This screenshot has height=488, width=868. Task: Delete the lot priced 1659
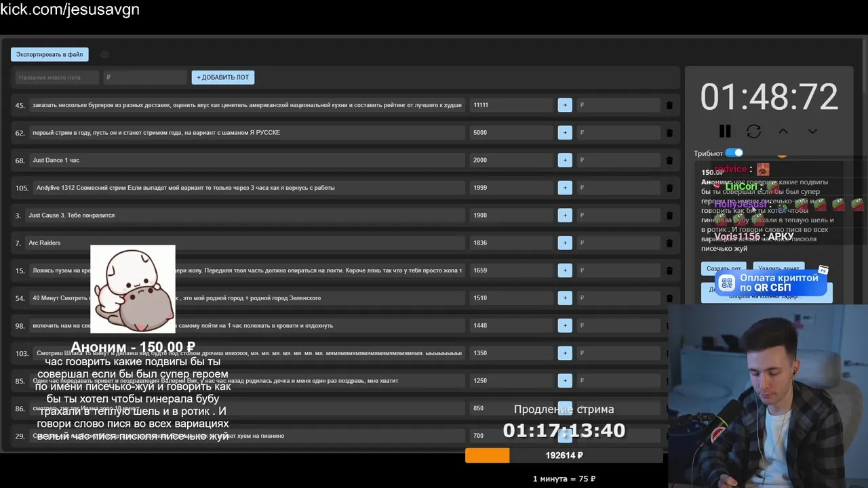pos(669,270)
